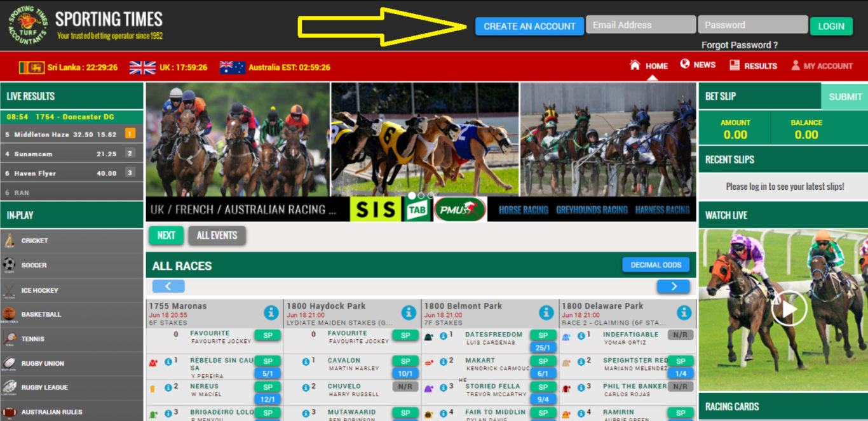Select 9/4 odds for Storied Fella
This screenshot has height=421, width=868.
pyautogui.click(x=543, y=399)
